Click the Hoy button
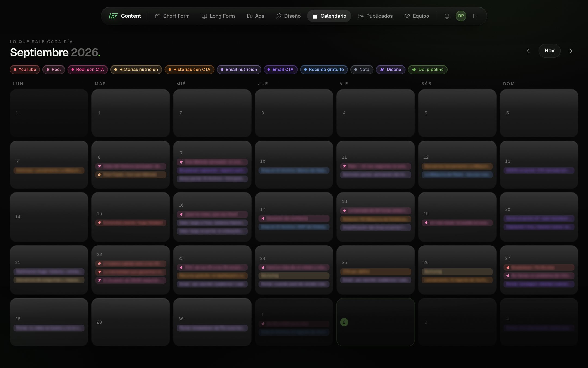This screenshot has height=368, width=588. coord(549,51)
